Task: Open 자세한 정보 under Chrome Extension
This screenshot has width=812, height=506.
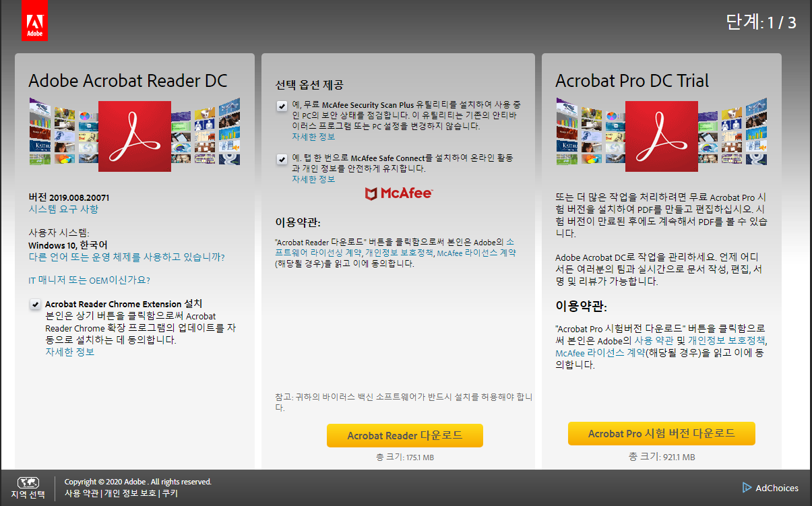Action: (70, 352)
